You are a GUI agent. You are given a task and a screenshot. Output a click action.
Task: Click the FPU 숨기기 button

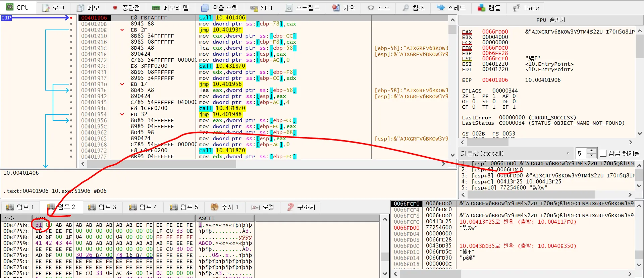pos(550,20)
